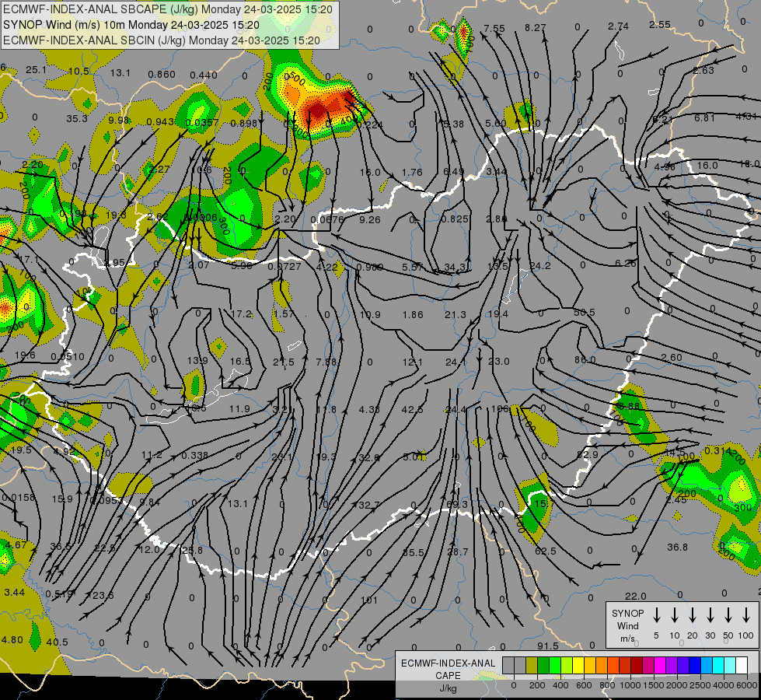The image size is (761, 700).
Task: Click the 10 m/s wind arrow in legend
Action: 675,615
